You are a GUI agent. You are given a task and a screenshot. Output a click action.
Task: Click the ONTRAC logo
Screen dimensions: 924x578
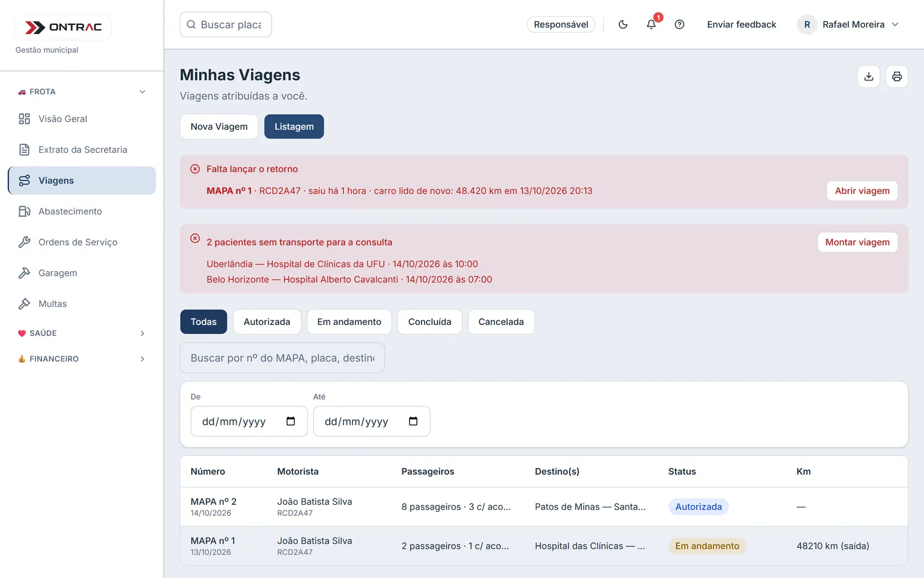point(63,27)
